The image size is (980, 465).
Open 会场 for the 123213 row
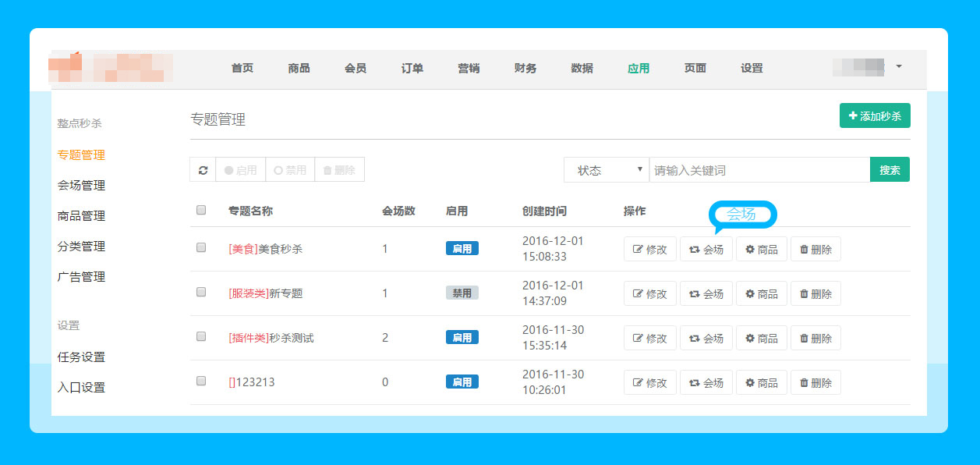coord(706,383)
